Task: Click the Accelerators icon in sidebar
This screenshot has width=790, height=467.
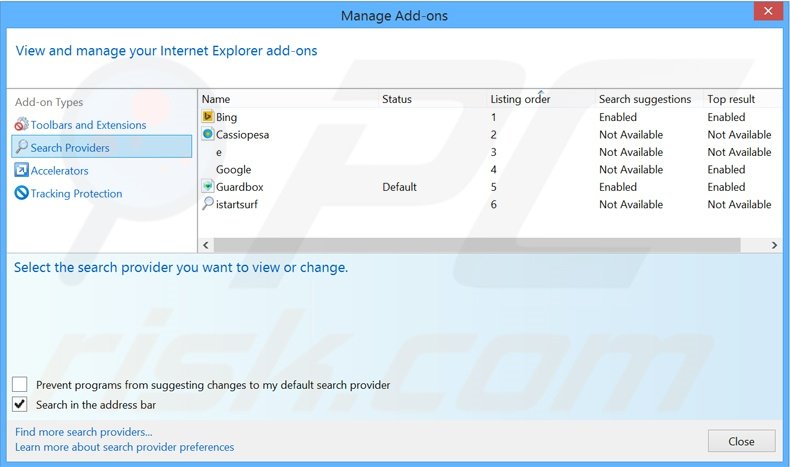Action: tap(21, 171)
